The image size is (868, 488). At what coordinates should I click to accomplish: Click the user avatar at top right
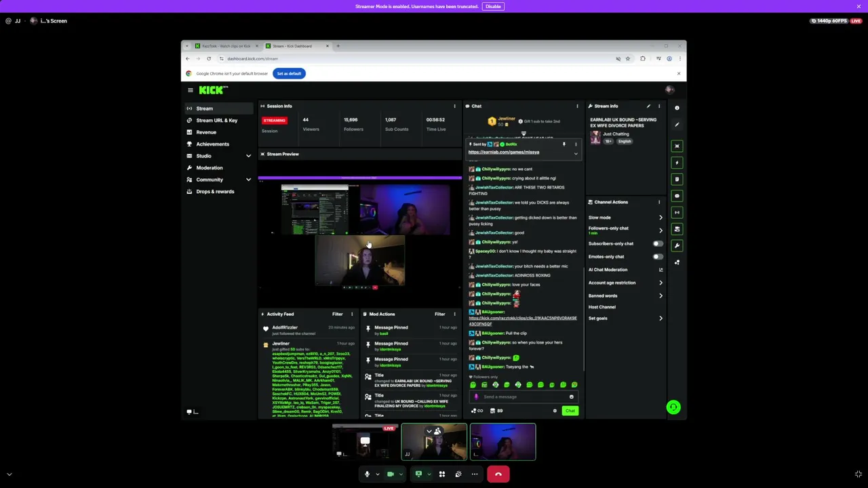669,90
